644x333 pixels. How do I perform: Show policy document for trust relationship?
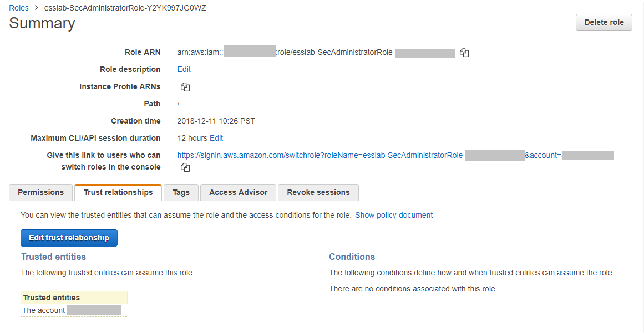pyautogui.click(x=394, y=215)
